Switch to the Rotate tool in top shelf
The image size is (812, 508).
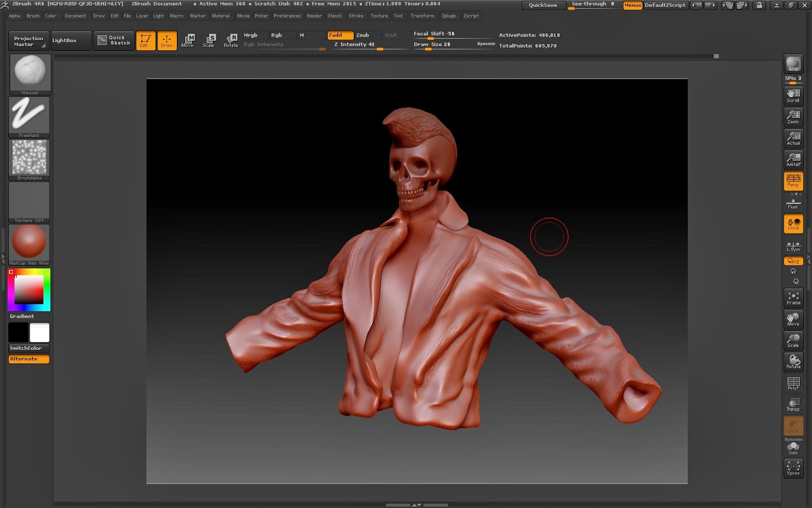[x=231, y=41]
